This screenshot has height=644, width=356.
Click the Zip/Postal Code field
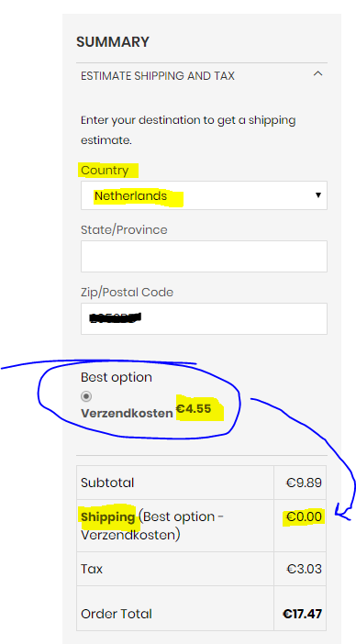click(x=204, y=318)
